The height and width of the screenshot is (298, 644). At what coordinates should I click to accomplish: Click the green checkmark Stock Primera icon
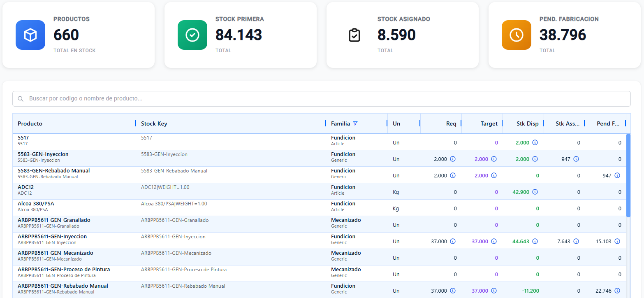point(192,35)
